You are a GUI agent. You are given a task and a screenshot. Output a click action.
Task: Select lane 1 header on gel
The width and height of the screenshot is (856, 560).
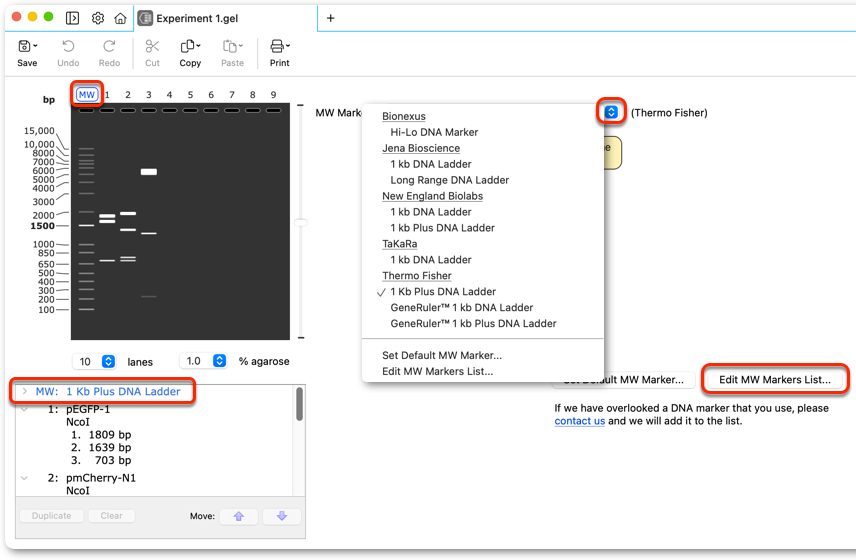[x=107, y=95]
